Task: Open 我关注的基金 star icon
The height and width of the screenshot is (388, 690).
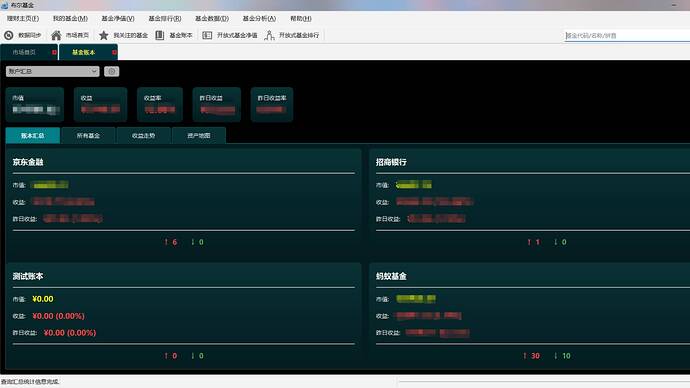Action: [103, 35]
